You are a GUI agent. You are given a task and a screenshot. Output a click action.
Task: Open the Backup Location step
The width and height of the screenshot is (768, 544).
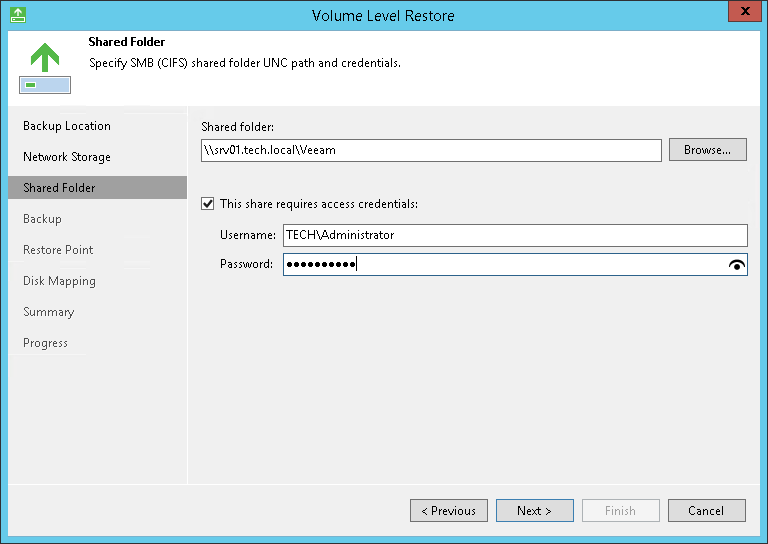click(67, 126)
